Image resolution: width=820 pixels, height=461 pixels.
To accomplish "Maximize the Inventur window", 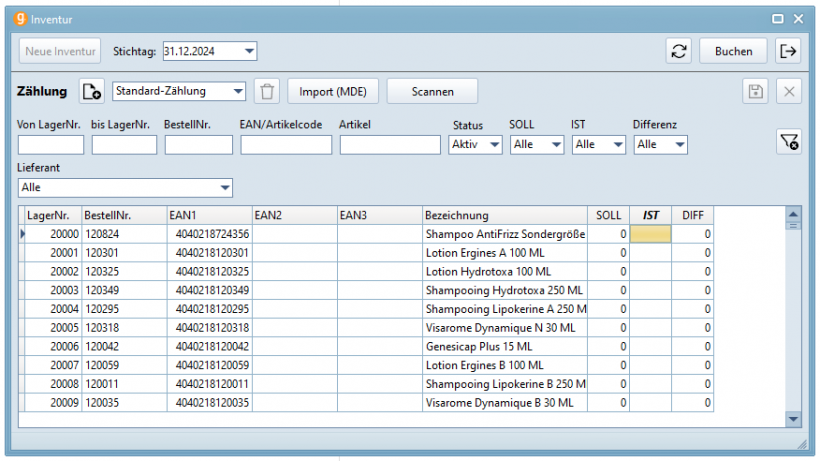I will pyautogui.click(x=778, y=18).
